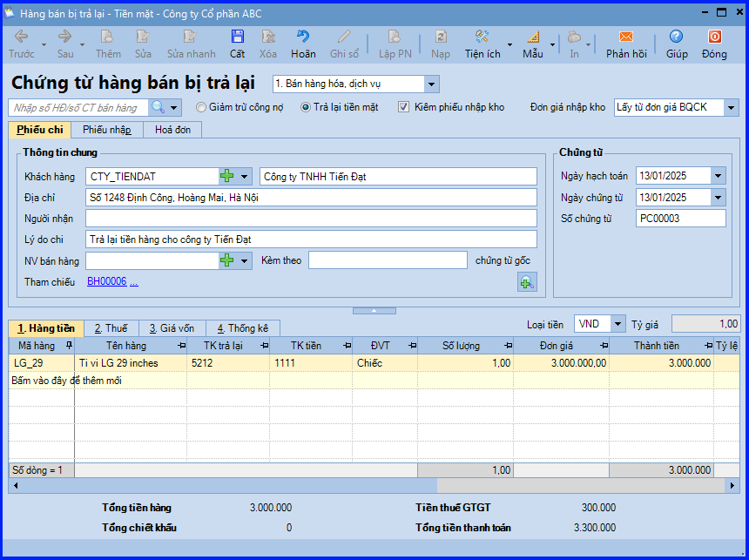
Task: Click the LG_29 item code cell
Action: [42, 363]
